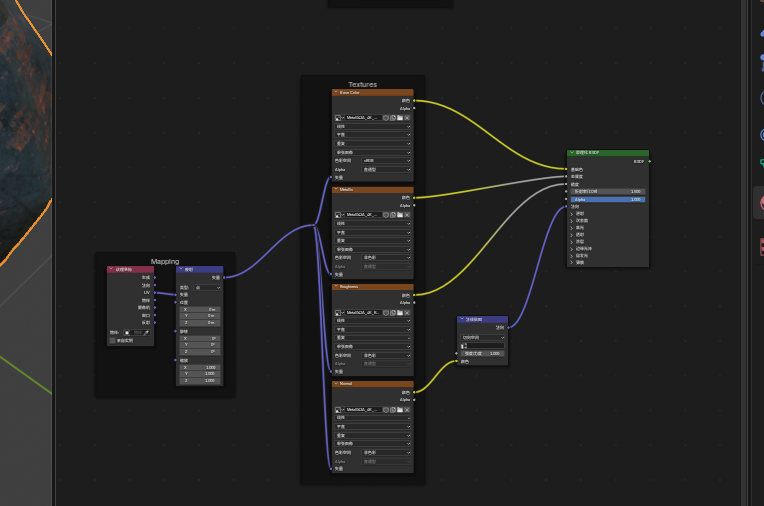Click the Alpha slider in Principled BSDF node
Viewport: 764px width, 506px height.
[x=608, y=199]
